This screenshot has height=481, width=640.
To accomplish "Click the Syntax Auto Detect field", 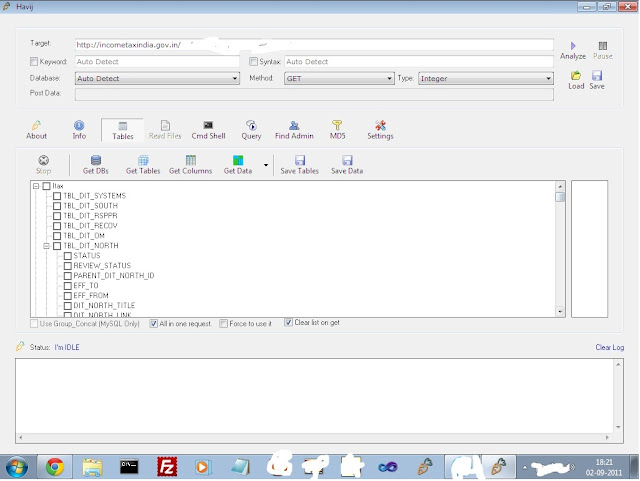I will tap(419, 62).
